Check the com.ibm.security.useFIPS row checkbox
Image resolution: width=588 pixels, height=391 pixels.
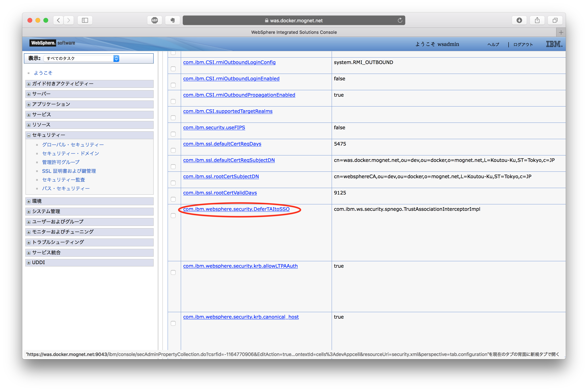(x=173, y=134)
